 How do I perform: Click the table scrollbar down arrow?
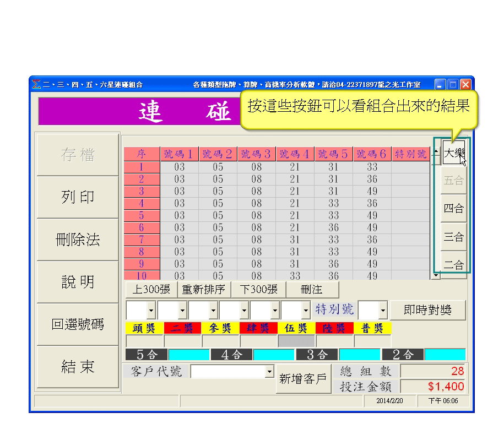436,275
